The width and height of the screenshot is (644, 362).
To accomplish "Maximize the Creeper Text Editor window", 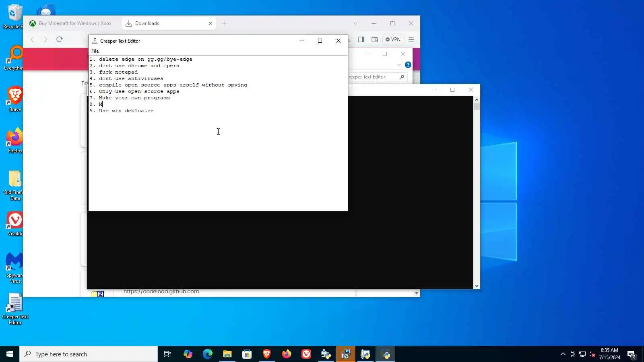I will [x=320, y=41].
